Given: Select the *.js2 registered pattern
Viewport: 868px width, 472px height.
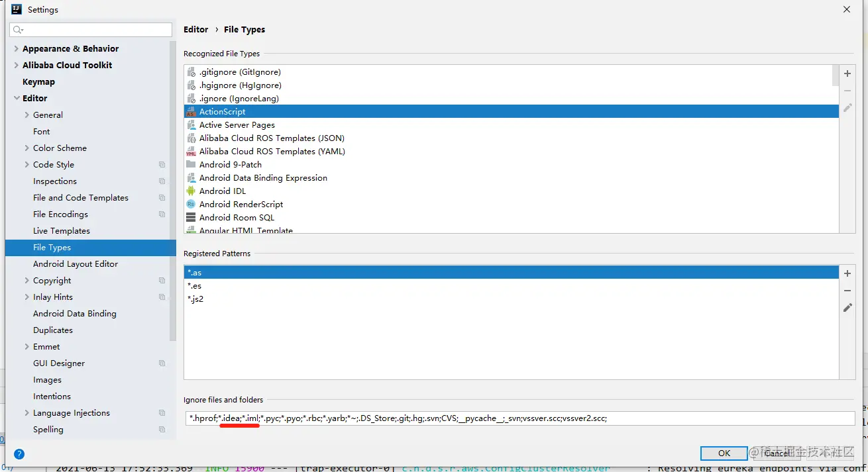Looking at the screenshot, I should coord(511,299).
